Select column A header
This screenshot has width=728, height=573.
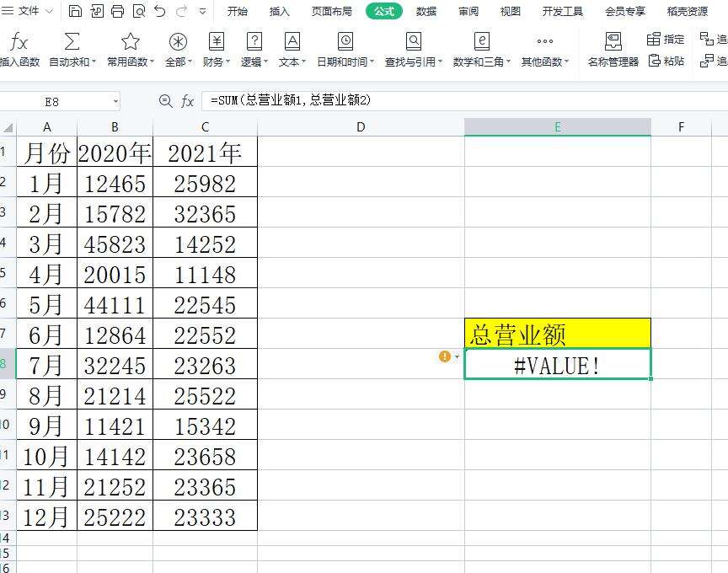tap(47, 127)
